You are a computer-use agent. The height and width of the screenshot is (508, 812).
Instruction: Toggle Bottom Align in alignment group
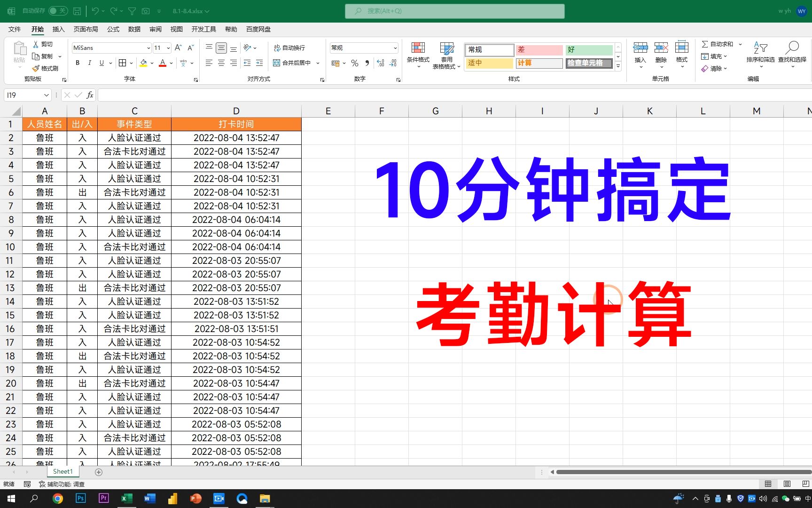click(x=234, y=48)
